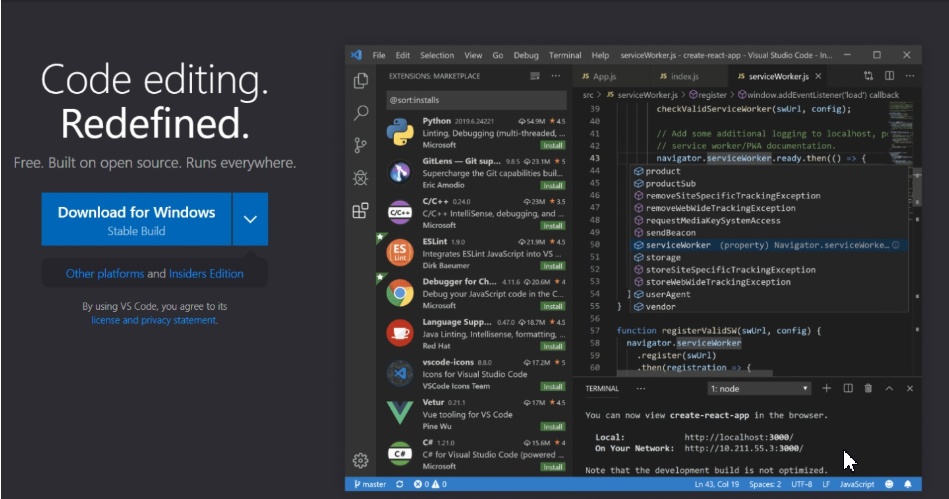Click UTF-8 encoding in status bar
Image resolution: width=949 pixels, height=499 pixels.
coord(801,484)
